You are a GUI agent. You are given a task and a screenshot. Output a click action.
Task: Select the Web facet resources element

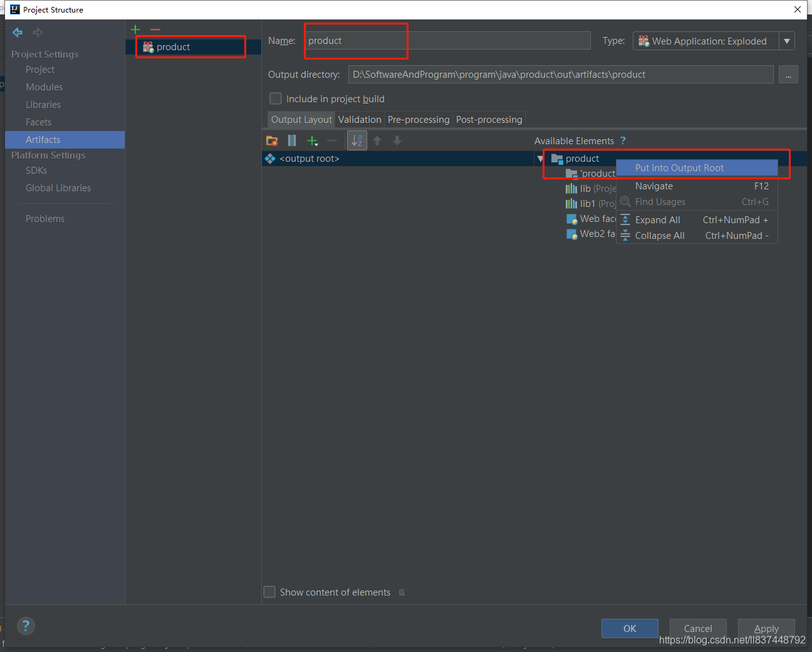point(591,219)
